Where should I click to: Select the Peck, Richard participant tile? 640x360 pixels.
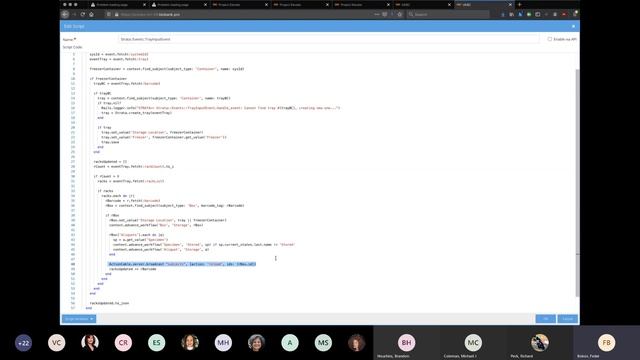click(540, 343)
